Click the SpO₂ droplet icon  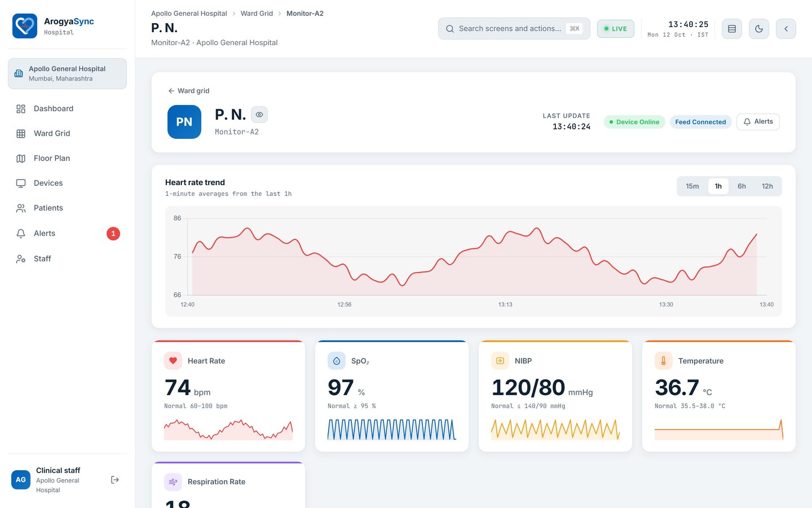[337, 361]
